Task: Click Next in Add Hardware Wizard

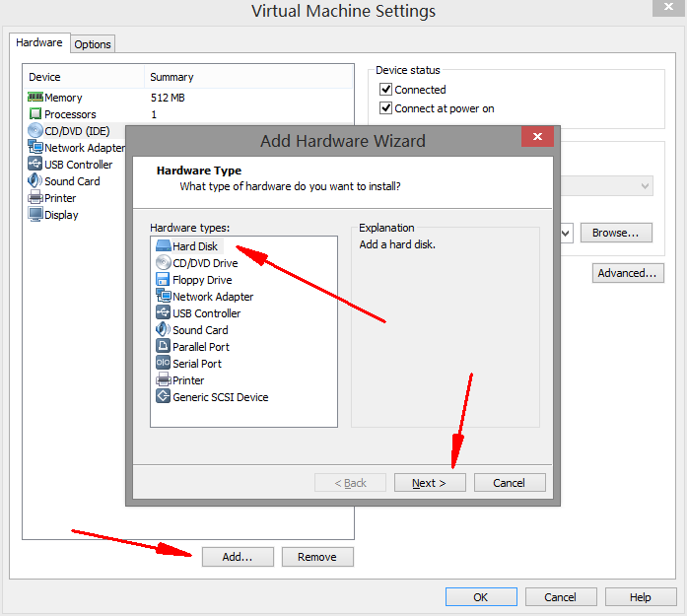Action: (x=430, y=482)
